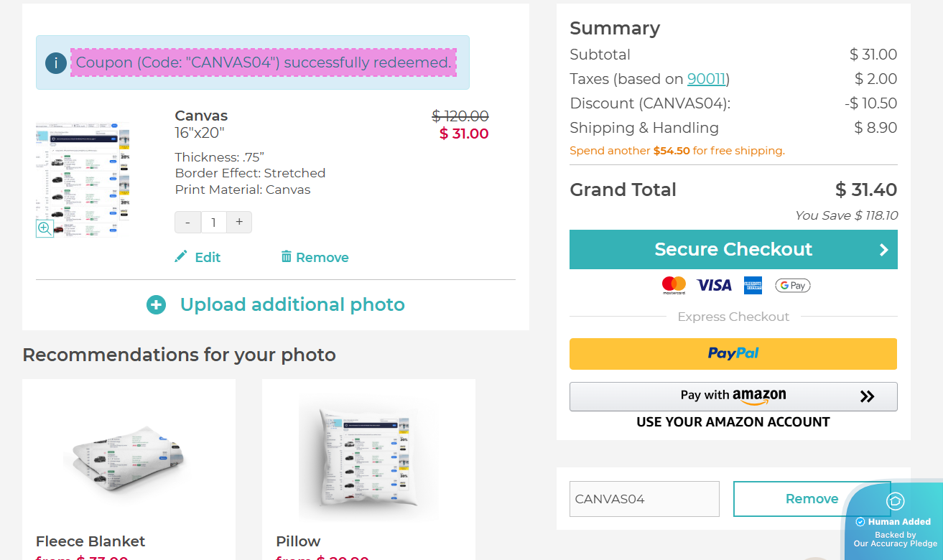Click the Google Pay badge
This screenshot has height=560, width=943.
pyautogui.click(x=793, y=286)
